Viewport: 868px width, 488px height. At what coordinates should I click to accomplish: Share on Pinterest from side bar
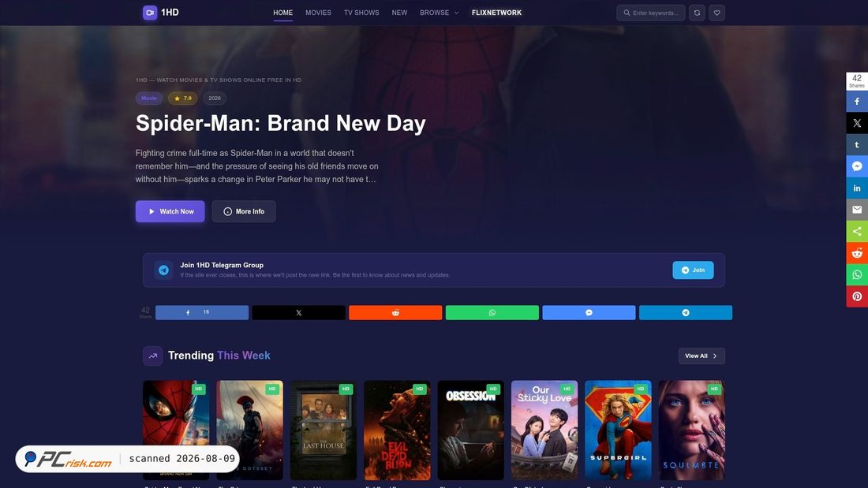857,296
